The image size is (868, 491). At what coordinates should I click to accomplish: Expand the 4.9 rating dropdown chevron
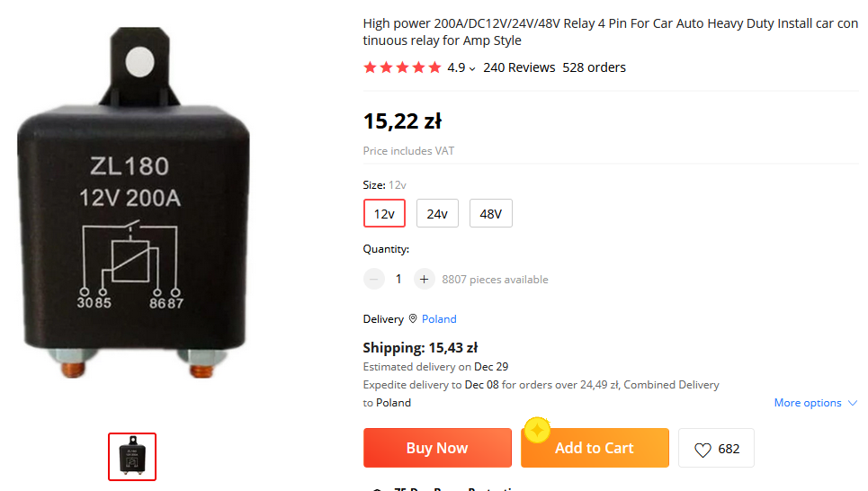tap(472, 68)
